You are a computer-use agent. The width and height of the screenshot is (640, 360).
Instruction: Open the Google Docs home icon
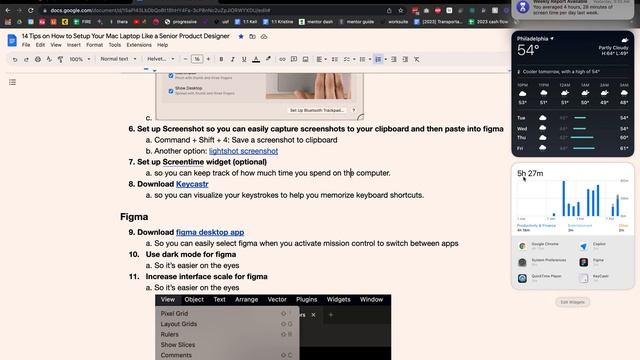(x=12, y=40)
